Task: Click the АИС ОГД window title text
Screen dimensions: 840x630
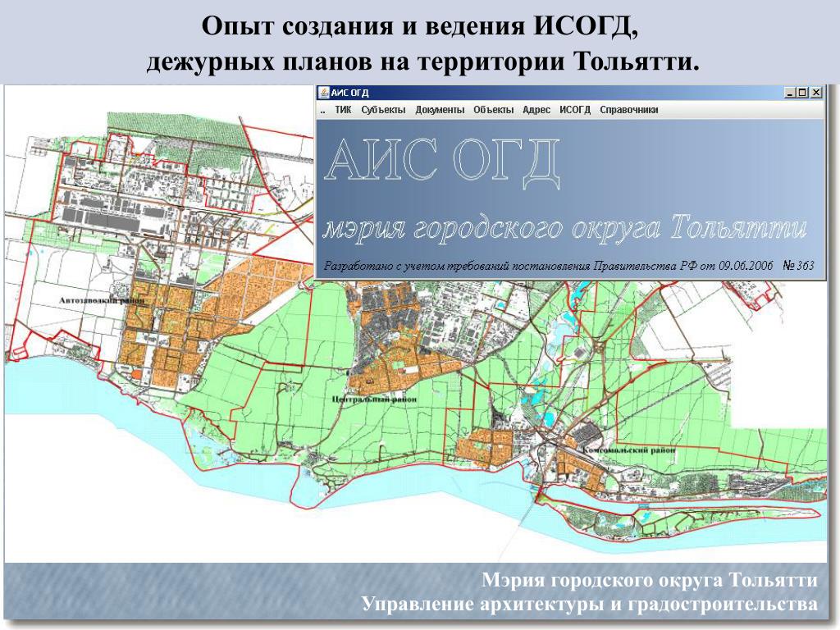Action: click(349, 93)
